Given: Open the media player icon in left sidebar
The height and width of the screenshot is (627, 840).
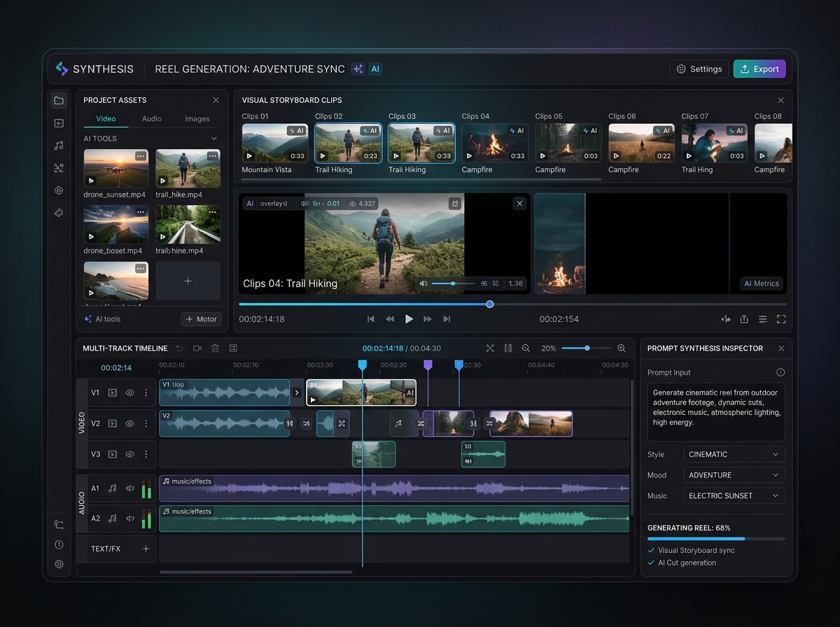Looking at the screenshot, I should [x=59, y=123].
